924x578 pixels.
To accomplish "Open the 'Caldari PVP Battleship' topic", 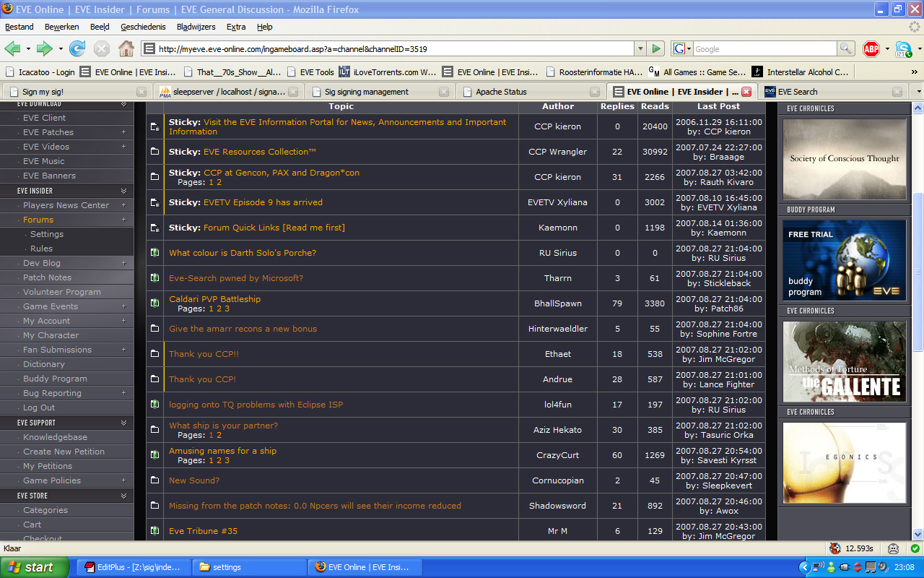I will [x=214, y=299].
